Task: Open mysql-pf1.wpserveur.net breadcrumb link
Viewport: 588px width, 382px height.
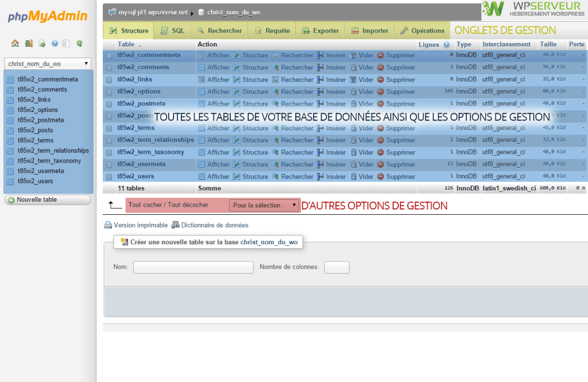Action: (153, 13)
